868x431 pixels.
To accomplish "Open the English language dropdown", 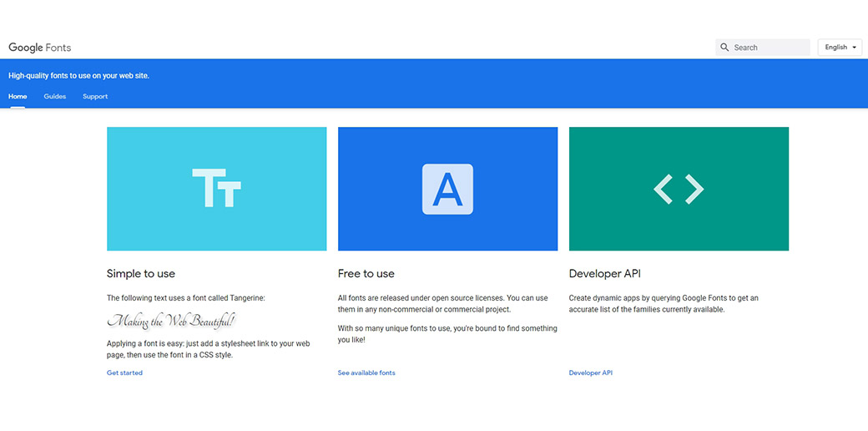I will (840, 48).
